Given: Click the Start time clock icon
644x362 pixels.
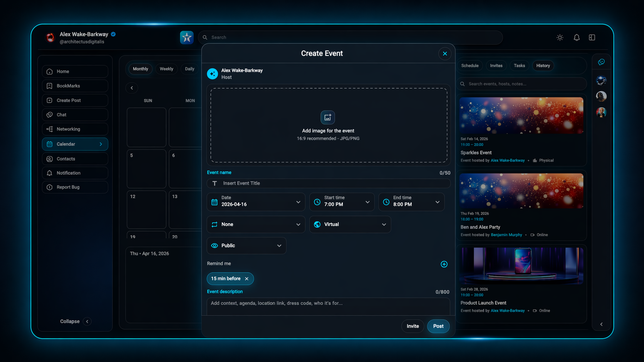Looking at the screenshot, I should click(317, 202).
